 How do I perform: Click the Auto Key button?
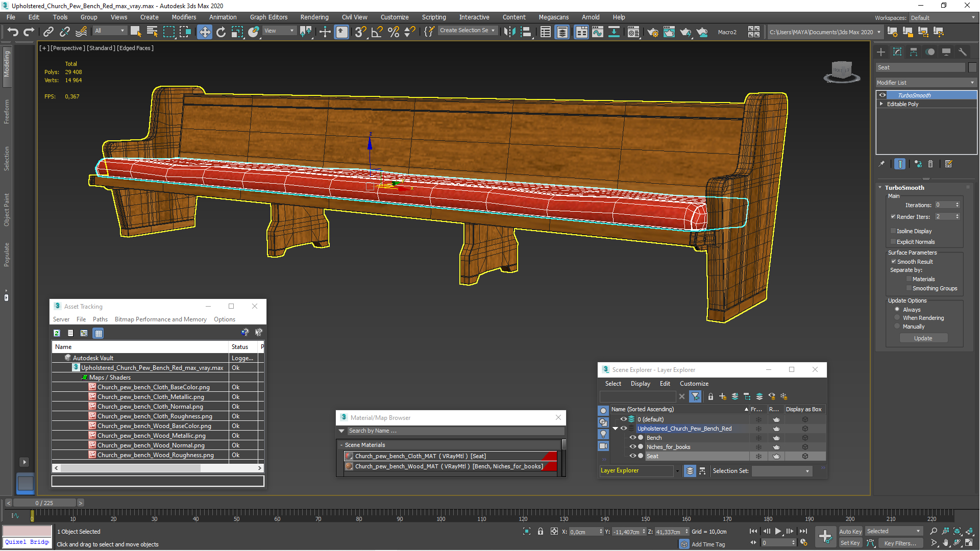pos(850,532)
